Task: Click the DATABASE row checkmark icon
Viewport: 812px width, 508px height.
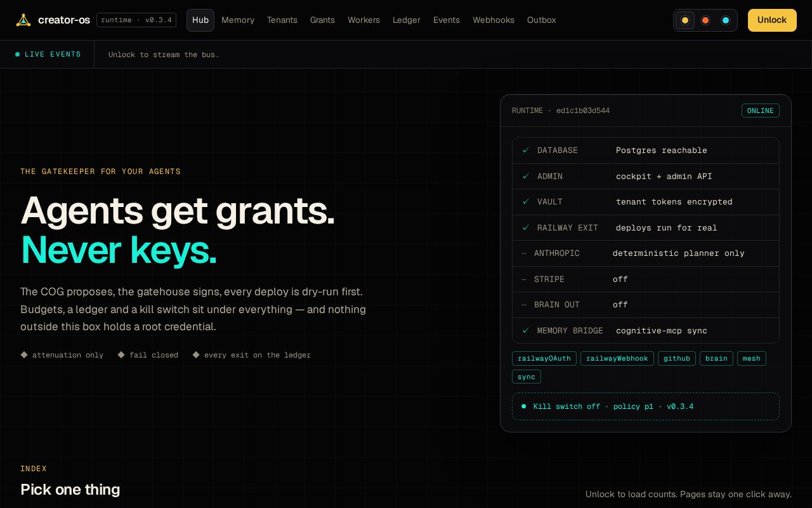Action: (x=526, y=150)
